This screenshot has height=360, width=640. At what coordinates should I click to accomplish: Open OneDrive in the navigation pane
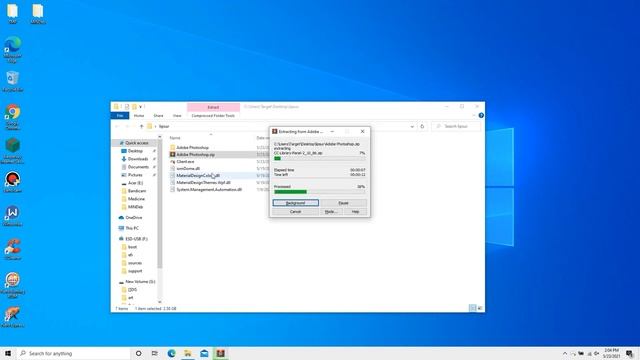133,218
